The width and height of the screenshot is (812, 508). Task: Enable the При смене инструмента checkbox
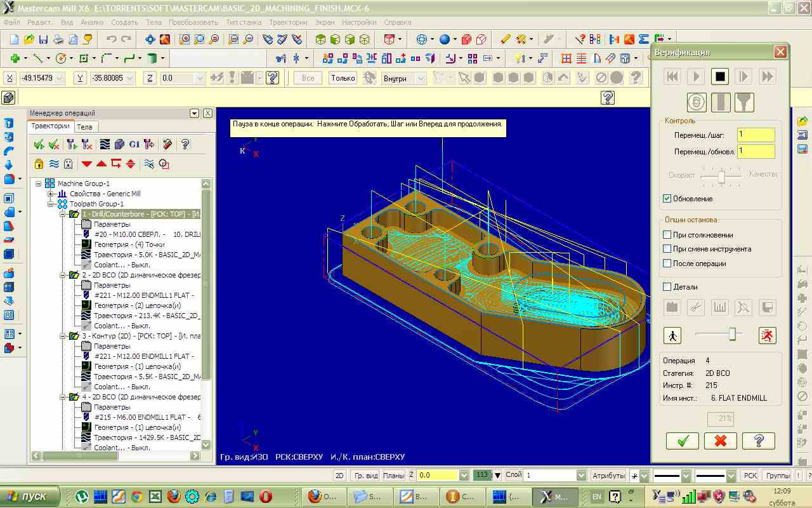(x=667, y=249)
